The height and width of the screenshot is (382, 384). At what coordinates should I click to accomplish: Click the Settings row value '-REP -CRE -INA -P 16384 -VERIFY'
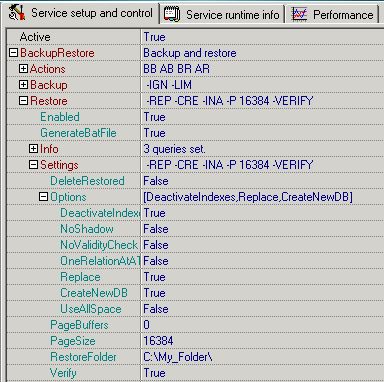230,165
